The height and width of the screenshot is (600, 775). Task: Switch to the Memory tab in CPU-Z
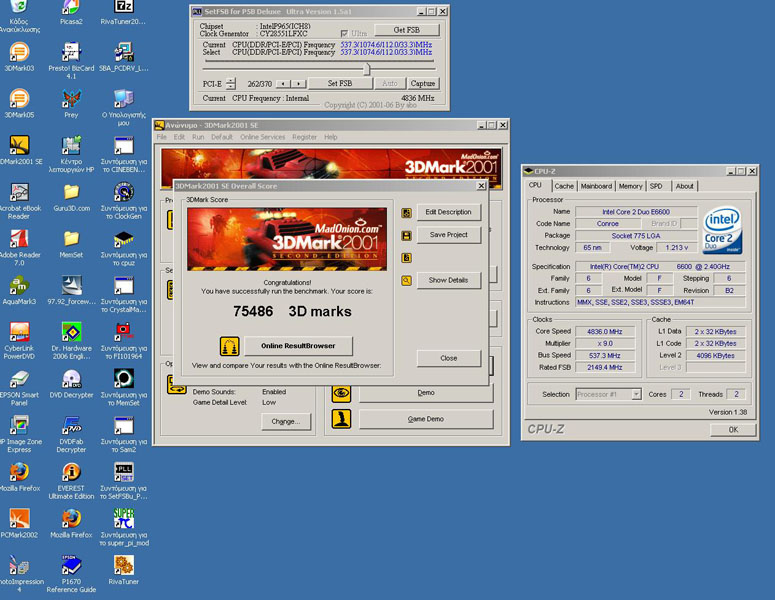click(x=630, y=186)
